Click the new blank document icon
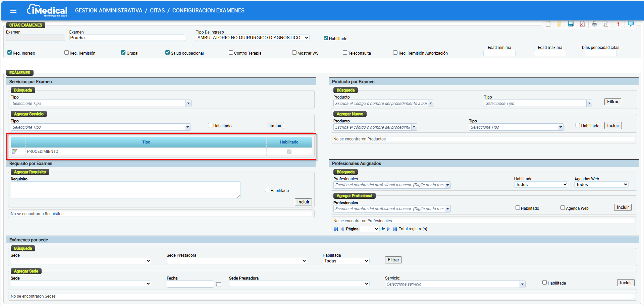 tap(548, 24)
